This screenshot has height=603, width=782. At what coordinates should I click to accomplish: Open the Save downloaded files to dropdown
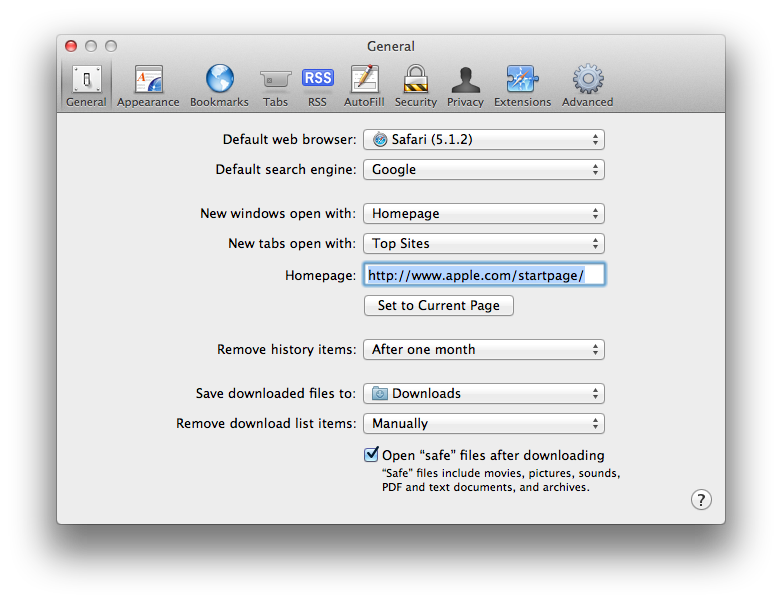pos(484,394)
